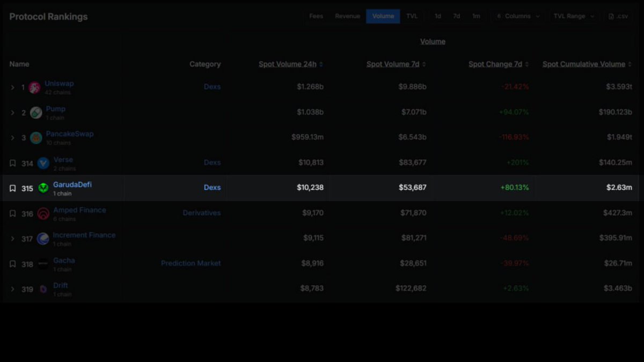
Task: Switch to the TVL tab
Action: pyautogui.click(x=412, y=16)
